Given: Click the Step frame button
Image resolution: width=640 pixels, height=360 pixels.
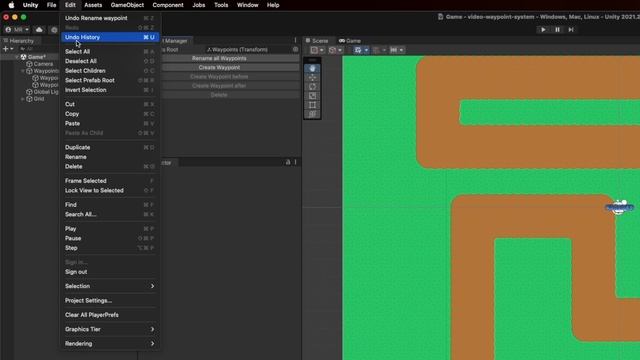Looking at the screenshot, I should point(571,29).
